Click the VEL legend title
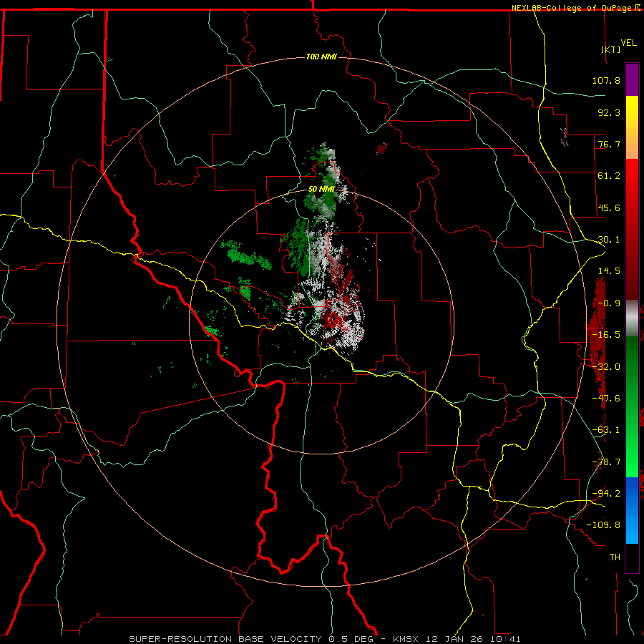Image resolution: width=644 pixels, height=644 pixels. point(628,43)
